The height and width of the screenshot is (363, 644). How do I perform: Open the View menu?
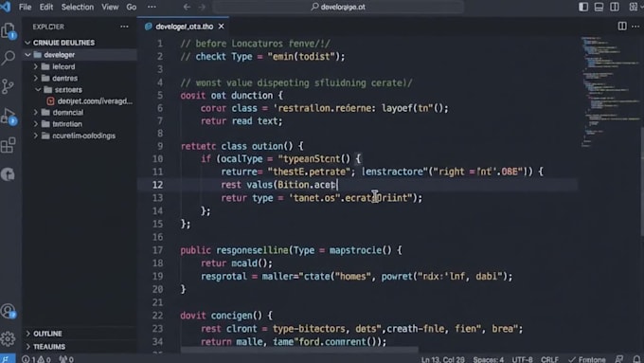point(110,7)
